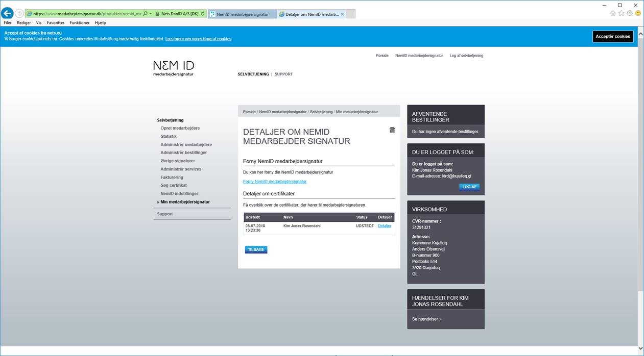Image resolution: width=644 pixels, height=356 pixels.
Task: Go to Forside in the top links
Action: [382, 56]
